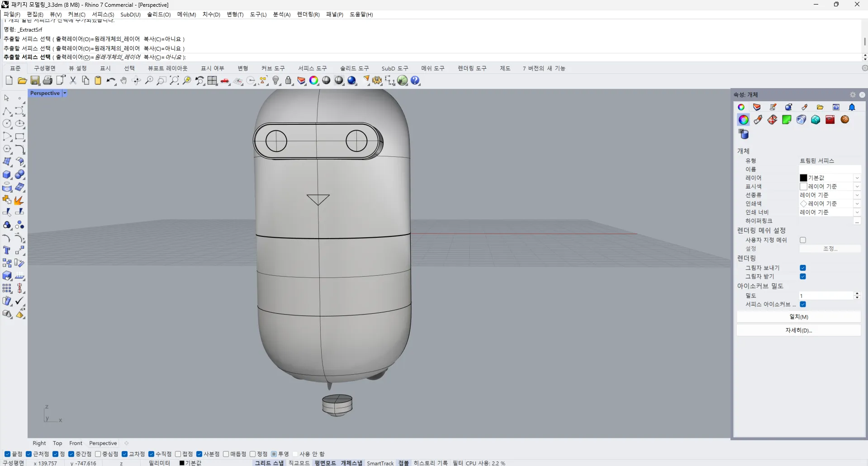Viewport: 868px width, 466px height.
Task: Enable the 중심점 osnap checkbox
Action: 98,454
